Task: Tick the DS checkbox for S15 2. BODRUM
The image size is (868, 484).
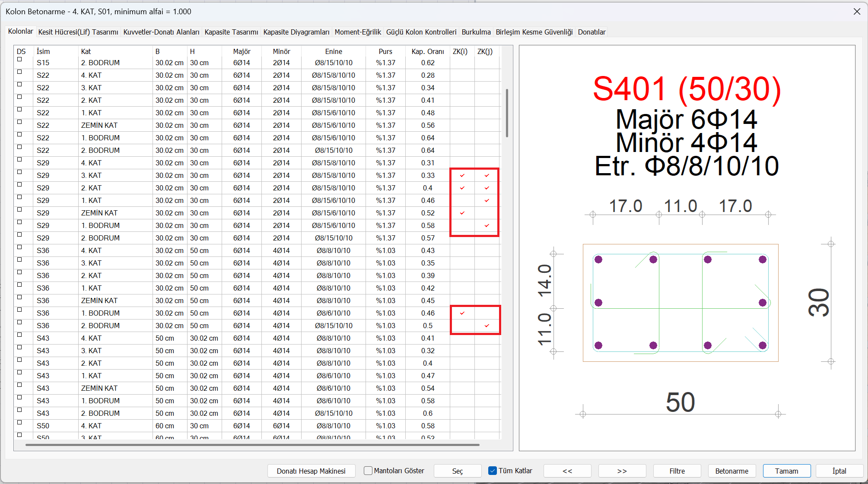Action: click(19, 60)
